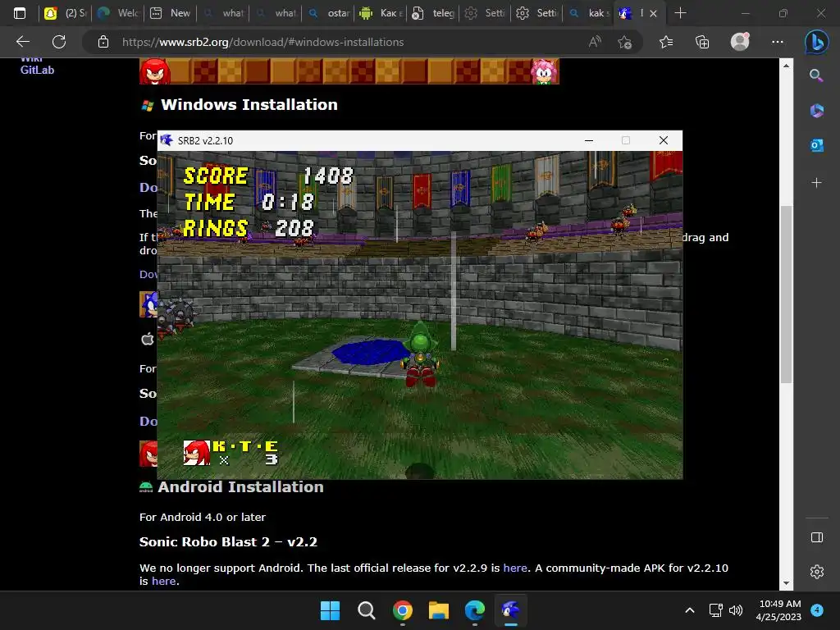Show hidden system tray icons
840x630 pixels.
click(690, 610)
